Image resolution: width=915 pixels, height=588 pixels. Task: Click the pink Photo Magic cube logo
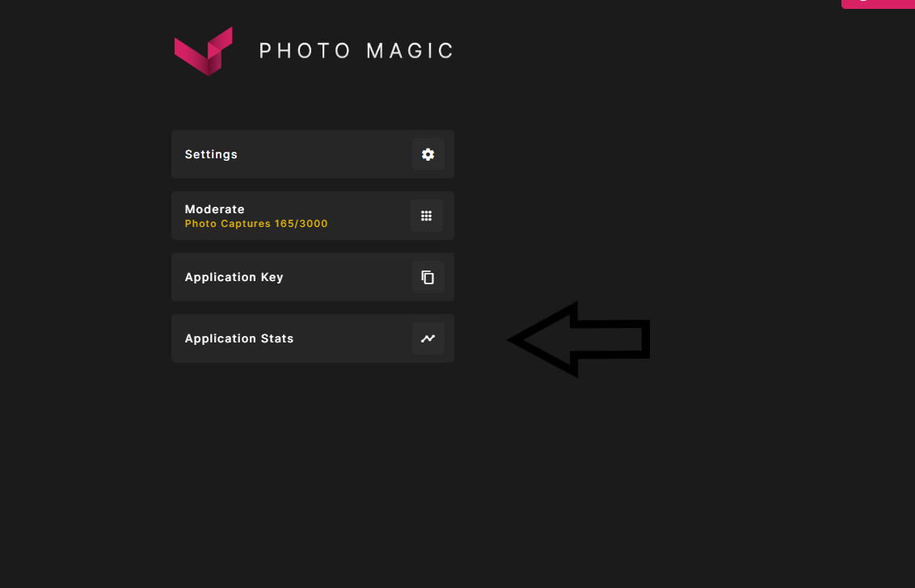(204, 51)
